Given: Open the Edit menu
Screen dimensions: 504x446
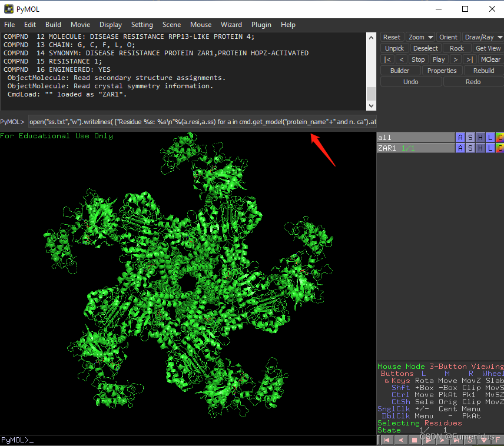Looking at the screenshot, I should click(x=30, y=25).
